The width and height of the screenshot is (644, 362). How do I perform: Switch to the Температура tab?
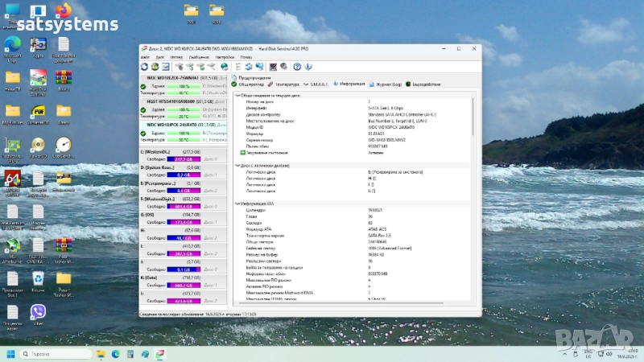(283, 84)
